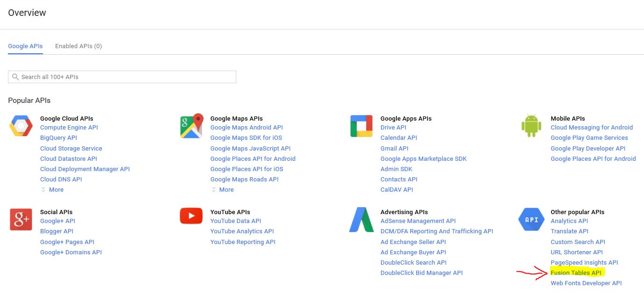The height and width of the screenshot is (295, 644).
Task: Open Cloud Messaging for Android link
Action: tap(592, 128)
